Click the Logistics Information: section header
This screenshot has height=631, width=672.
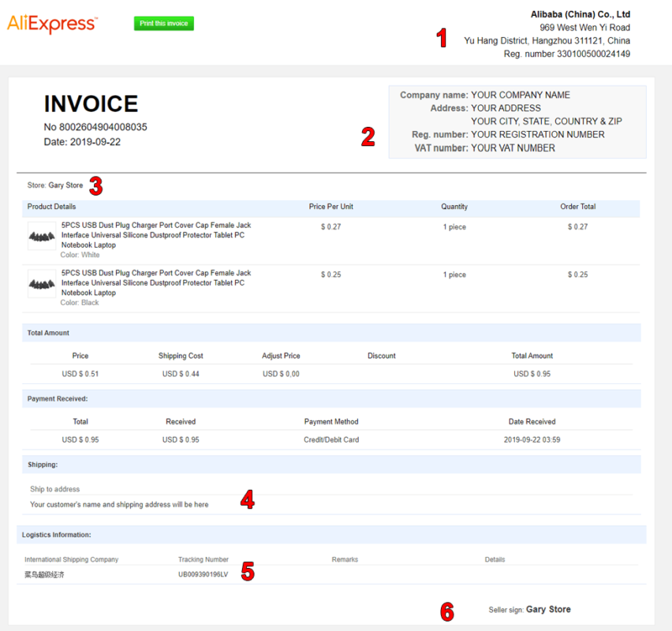(331, 535)
